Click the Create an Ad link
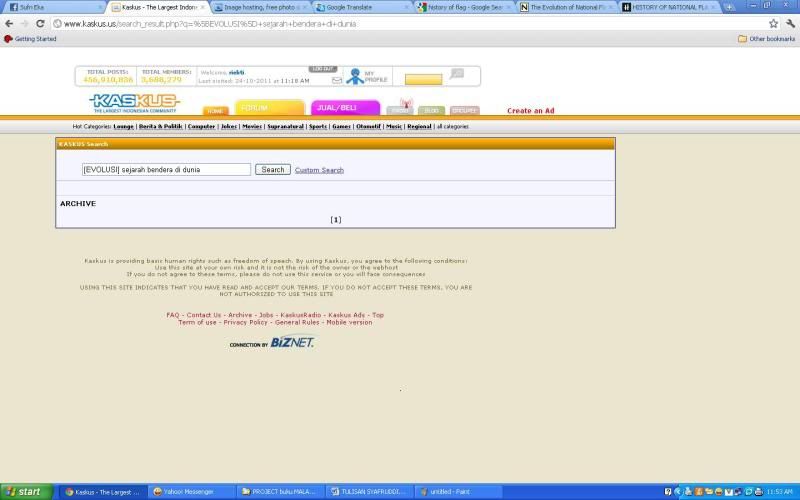This screenshot has width=800, height=500. click(531, 110)
